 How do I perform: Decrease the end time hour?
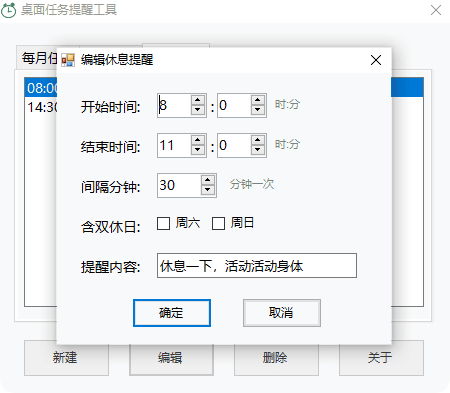pyautogui.click(x=198, y=150)
